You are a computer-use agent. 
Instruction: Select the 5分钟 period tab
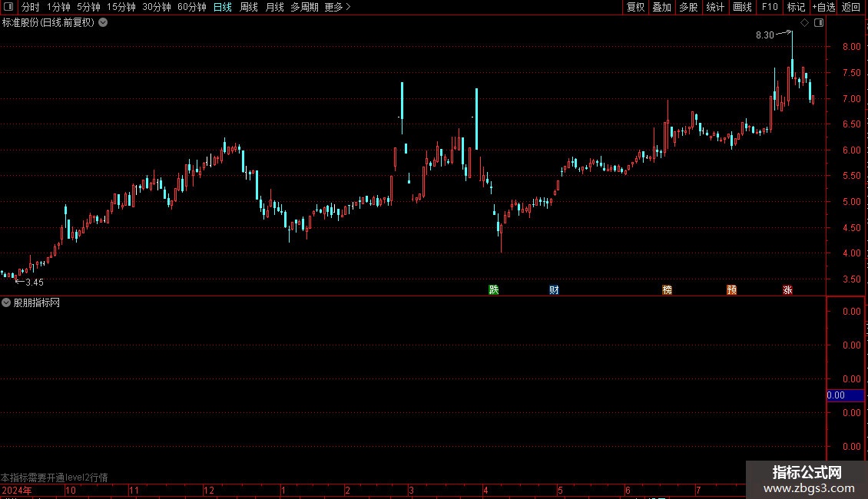(88, 7)
